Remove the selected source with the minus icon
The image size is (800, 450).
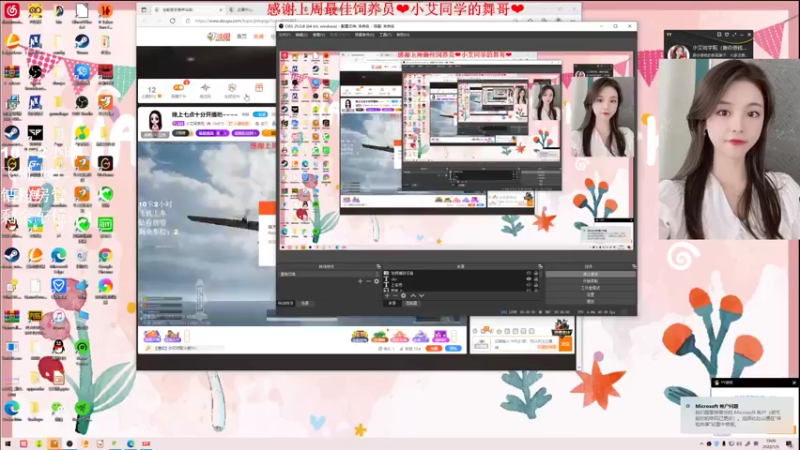click(x=395, y=295)
